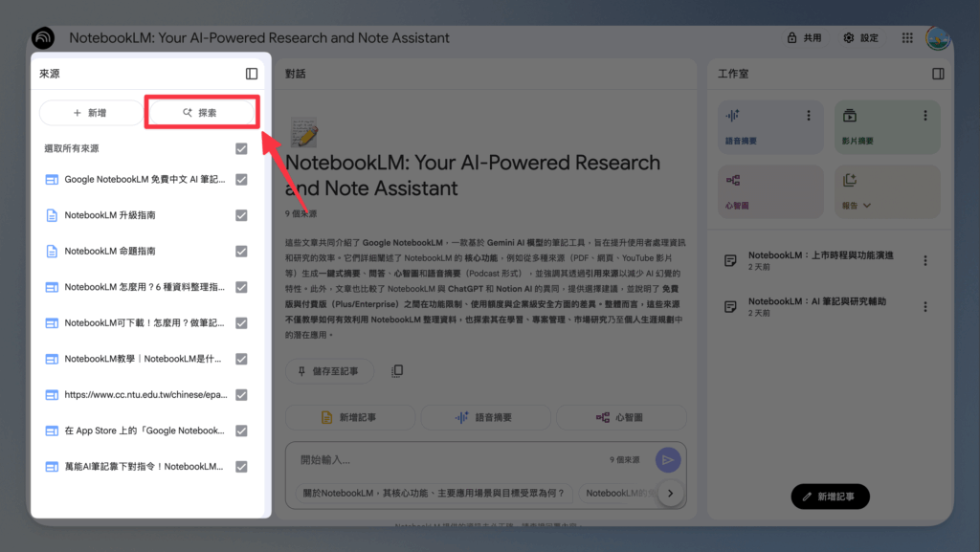Uncheck the NotebookLM 命題指南 source
This screenshot has height=552, width=980.
(x=241, y=251)
